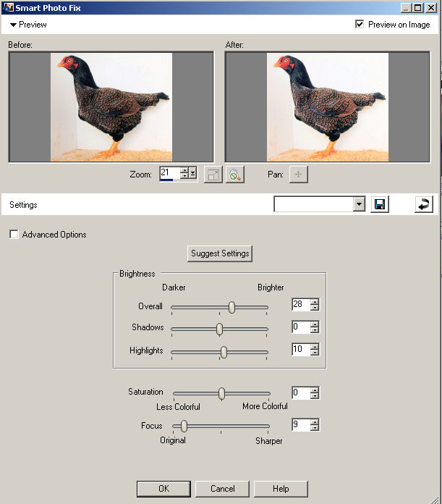This screenshot has height=504, width=442.
Task: Maximize the Smart Photo Fix window
Action: [x=417, y=8]
